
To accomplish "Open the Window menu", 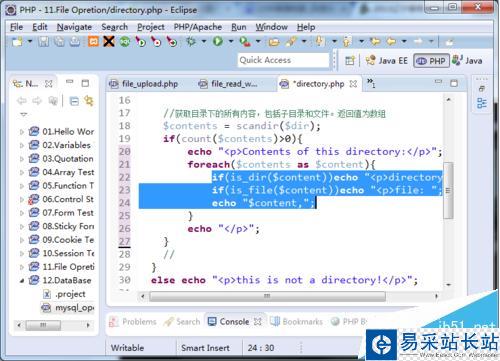I will 271,27.
